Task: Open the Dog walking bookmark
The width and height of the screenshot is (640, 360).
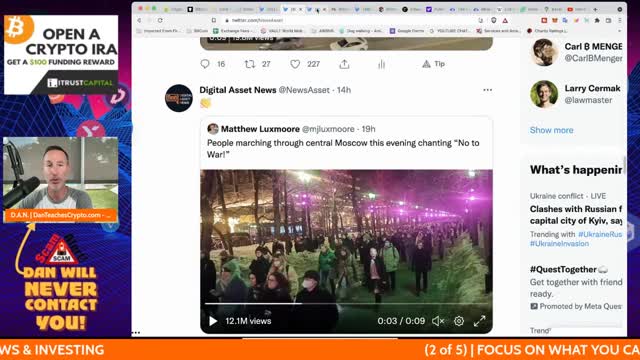Action: (x=361, y=31)
